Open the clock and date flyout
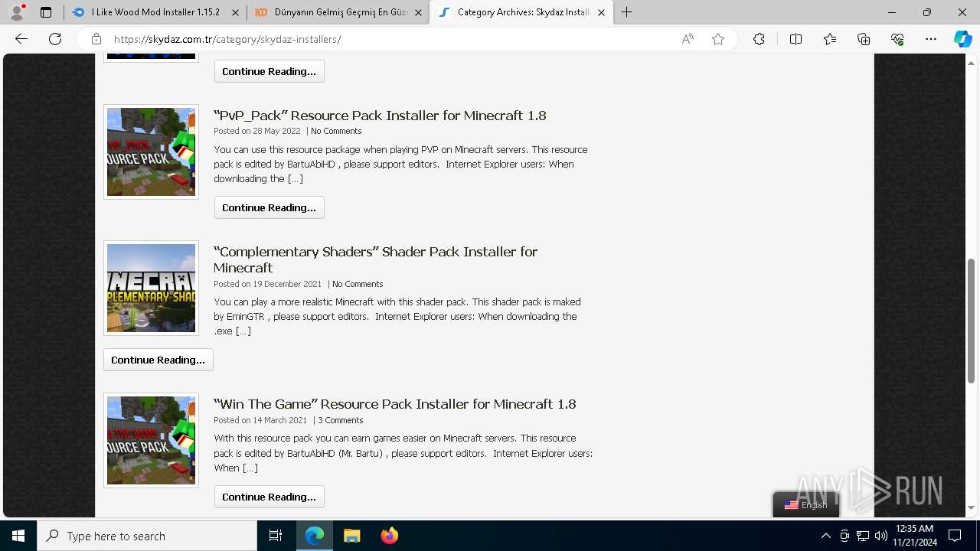 (x=914, y=536)
